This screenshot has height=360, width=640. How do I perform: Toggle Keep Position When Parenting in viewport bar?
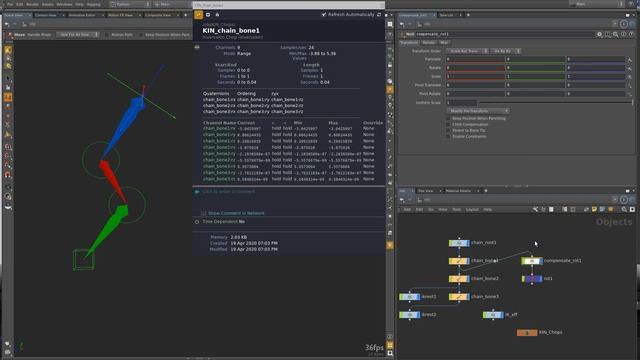(141, 35)
